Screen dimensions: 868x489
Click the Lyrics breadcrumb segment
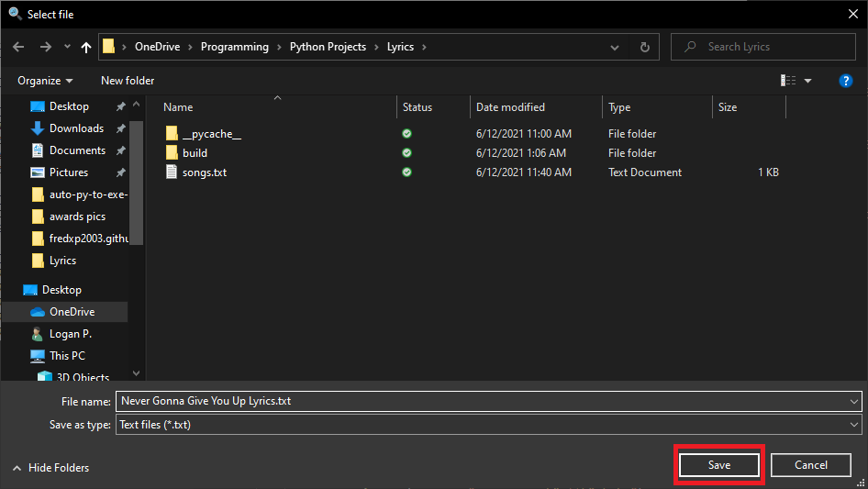tap(400, 47)
